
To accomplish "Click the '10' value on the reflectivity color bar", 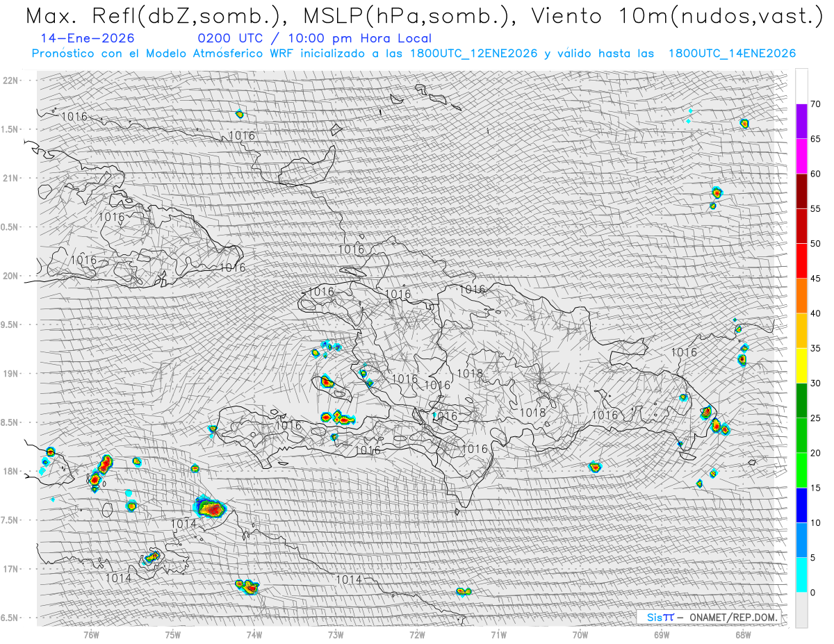I will coord(816,523).
